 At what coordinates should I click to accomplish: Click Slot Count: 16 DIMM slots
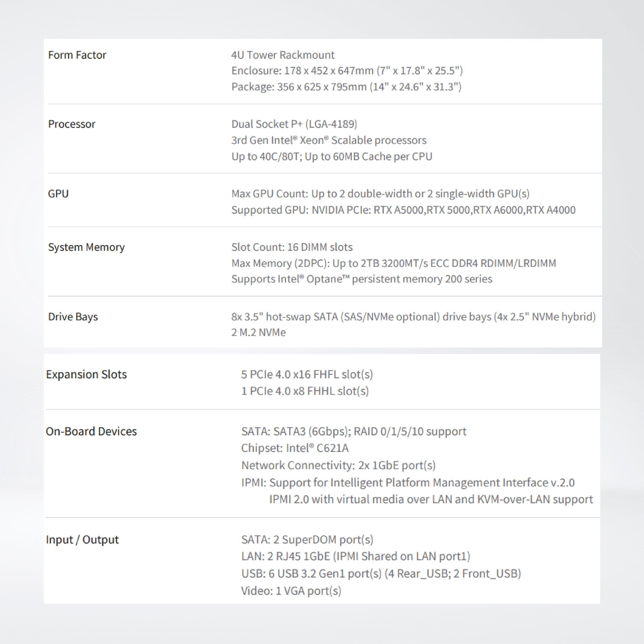[x=292, y=247]
